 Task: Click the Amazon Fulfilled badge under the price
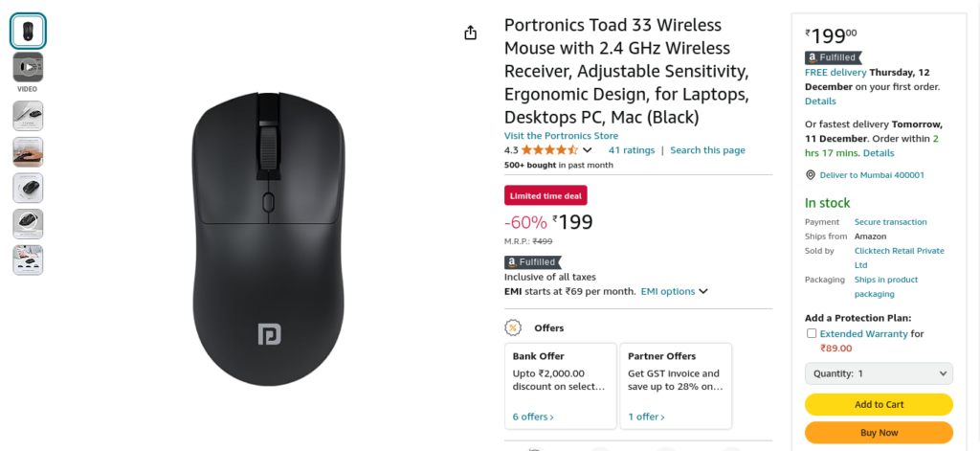point(533,262)
